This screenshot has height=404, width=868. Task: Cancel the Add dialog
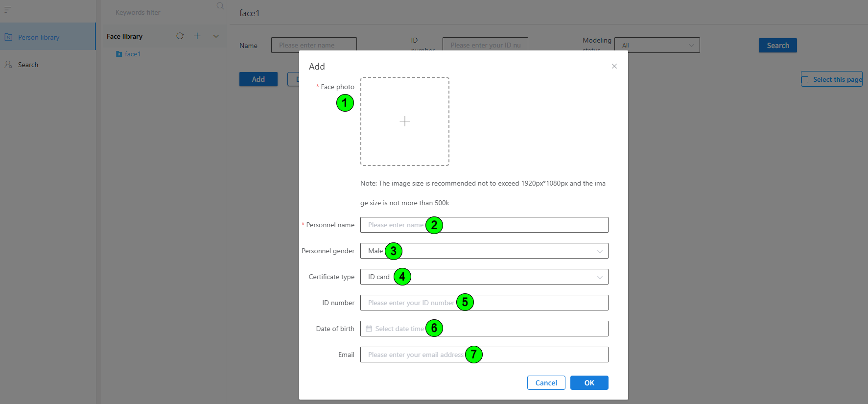[x=546, y=383]
